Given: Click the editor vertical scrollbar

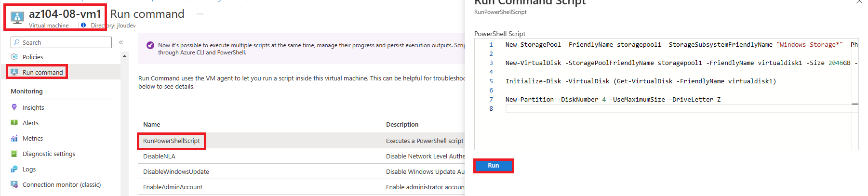Looking at the screenshot, I should 855,95.
